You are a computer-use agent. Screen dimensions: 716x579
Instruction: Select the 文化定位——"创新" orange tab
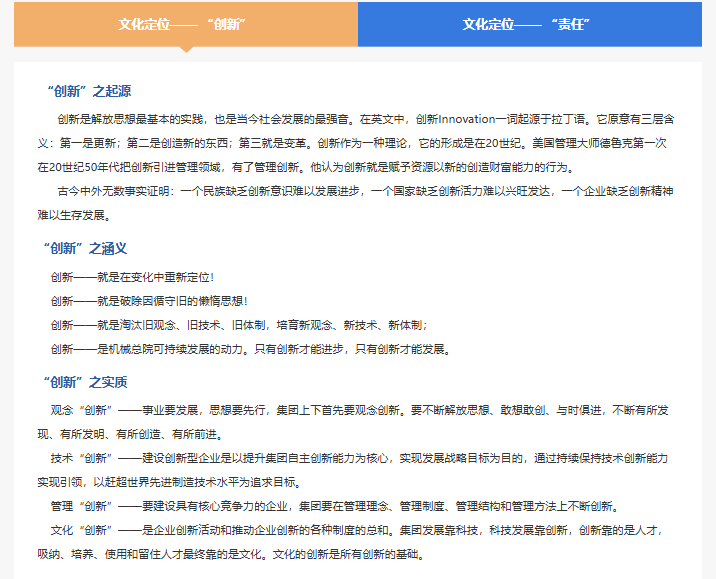tap(185, 24)
